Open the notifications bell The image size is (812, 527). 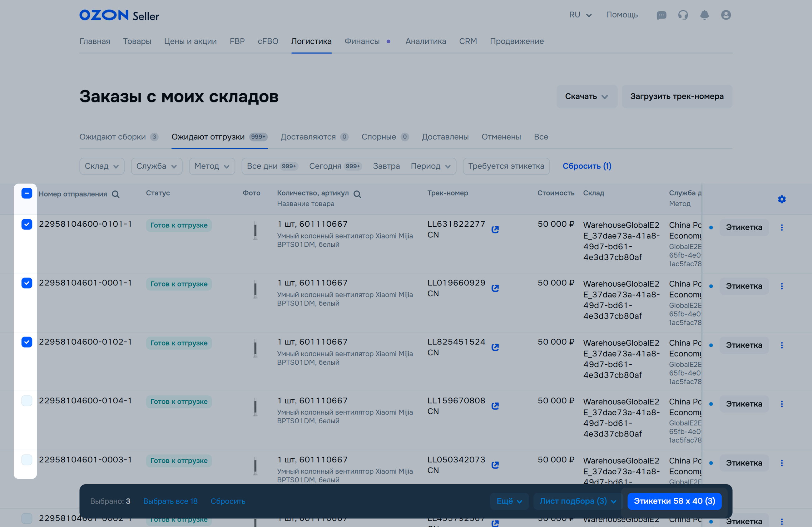[x=704, y=15]
